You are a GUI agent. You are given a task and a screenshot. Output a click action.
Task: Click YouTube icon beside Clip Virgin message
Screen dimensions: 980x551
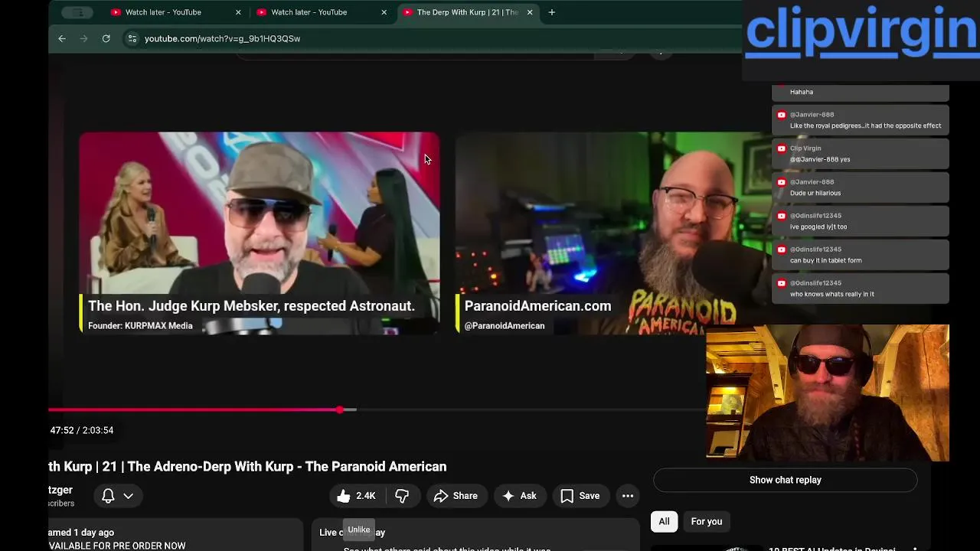click(x=782, y=148)
